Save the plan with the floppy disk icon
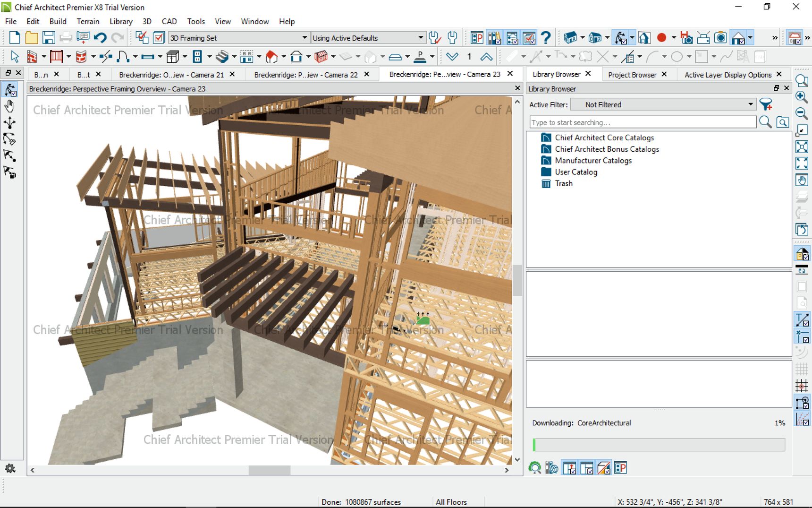Screen dimensions: 812x508 49,38
